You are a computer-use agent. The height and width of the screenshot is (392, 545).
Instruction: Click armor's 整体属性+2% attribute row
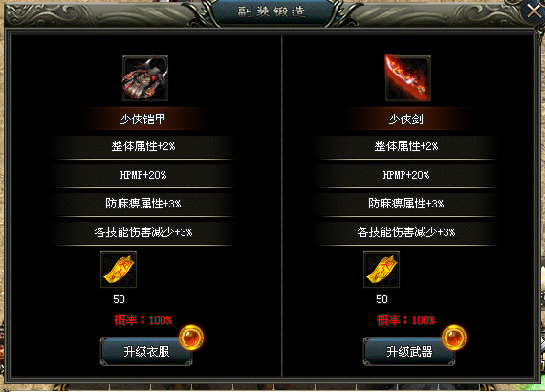pyautogui.click(x=143, y=146)
